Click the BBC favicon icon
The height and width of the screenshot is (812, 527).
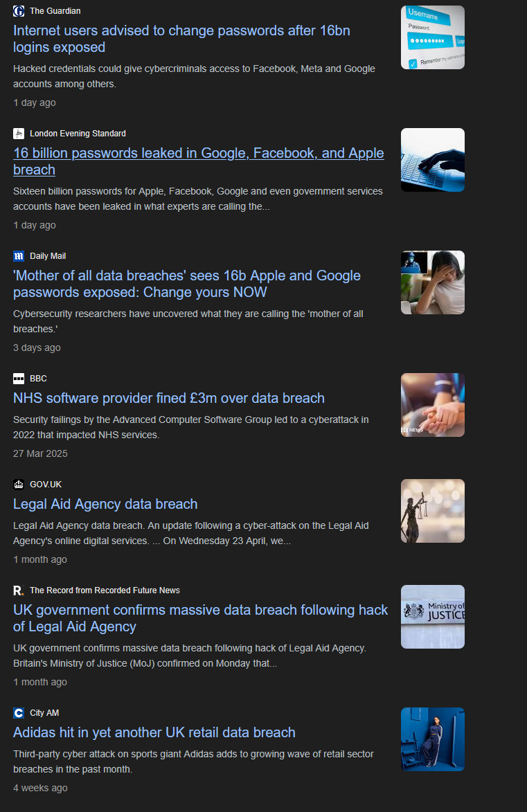point(19,379)
